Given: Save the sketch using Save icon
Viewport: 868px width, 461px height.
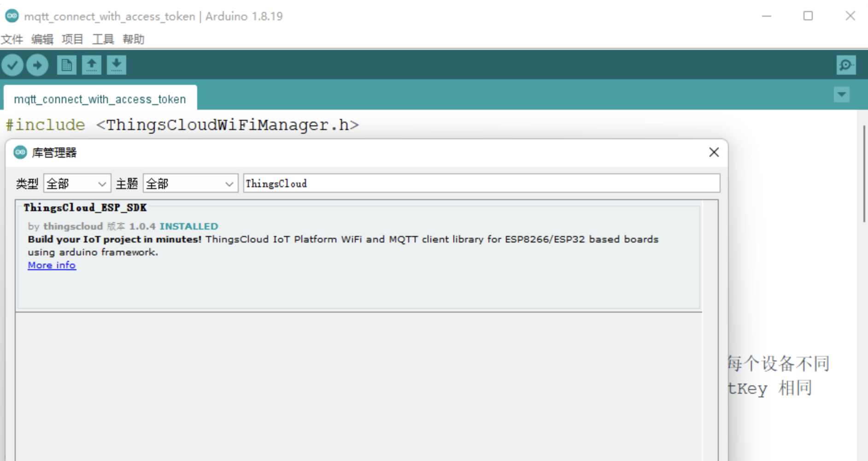Looking at the screenshot, I should tap(117, 65).
